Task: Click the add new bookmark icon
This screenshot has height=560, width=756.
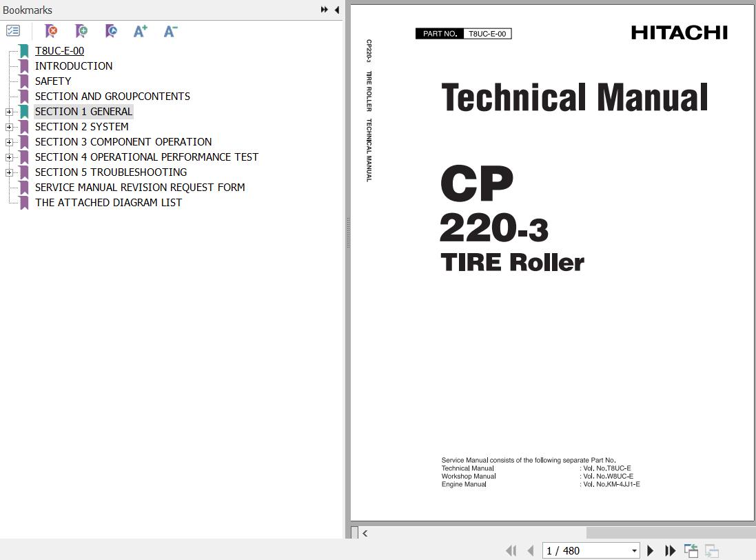Action: click(x=81, y=31)
